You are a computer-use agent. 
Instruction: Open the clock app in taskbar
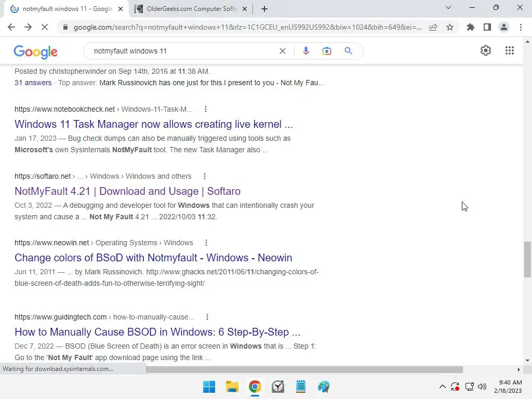[278, 387]
